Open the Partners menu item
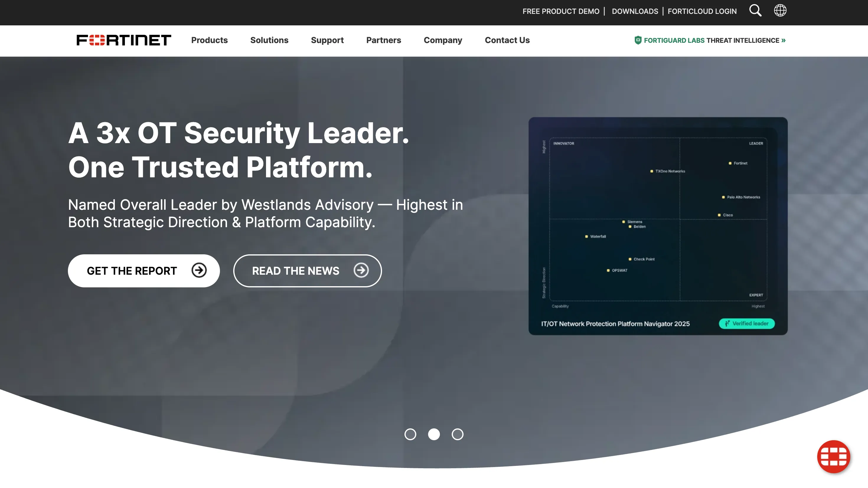The image size is (868, 488). [x=384, y=40]
